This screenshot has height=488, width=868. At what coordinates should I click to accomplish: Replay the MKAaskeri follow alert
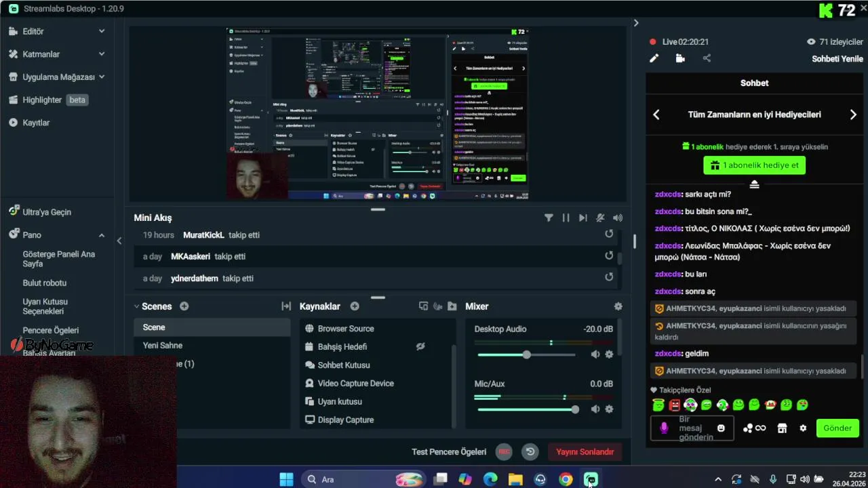pyautogui.click(x=609, y=256)
